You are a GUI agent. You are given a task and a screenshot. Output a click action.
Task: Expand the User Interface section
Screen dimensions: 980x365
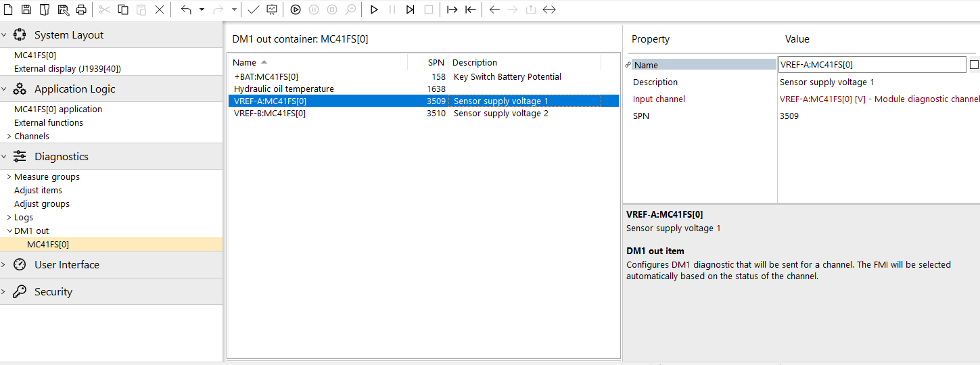coord(3,264)
